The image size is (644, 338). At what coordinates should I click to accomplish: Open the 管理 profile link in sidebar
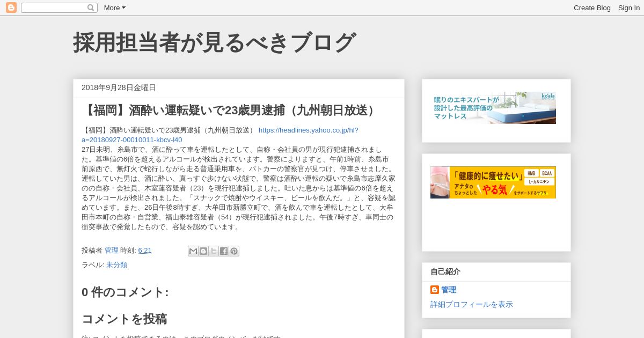pyautogui.click(x=449, y=290)
